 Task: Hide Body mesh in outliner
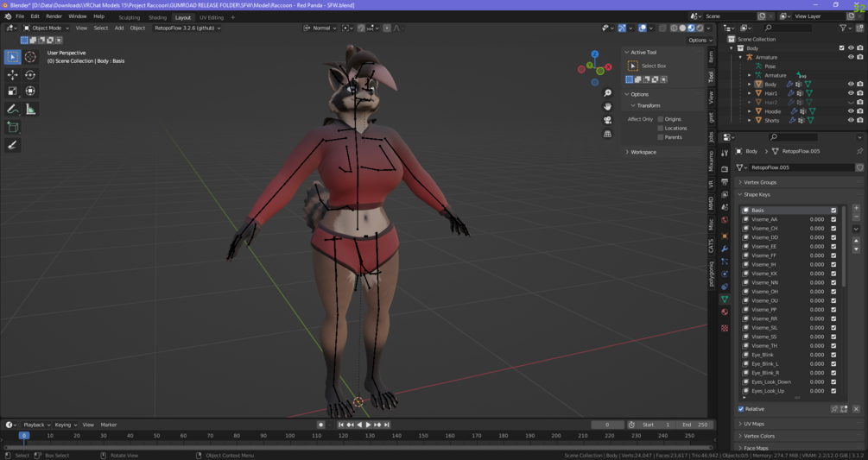click(x=851, y=84)
